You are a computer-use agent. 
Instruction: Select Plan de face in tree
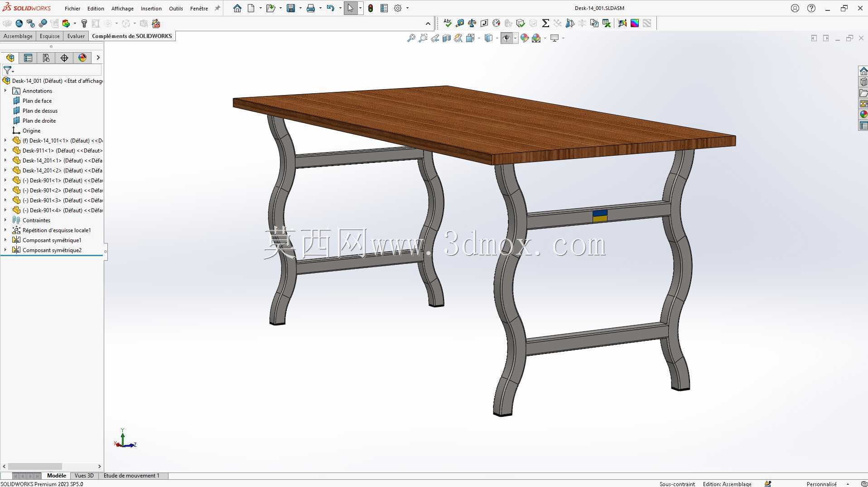point(37,101)
